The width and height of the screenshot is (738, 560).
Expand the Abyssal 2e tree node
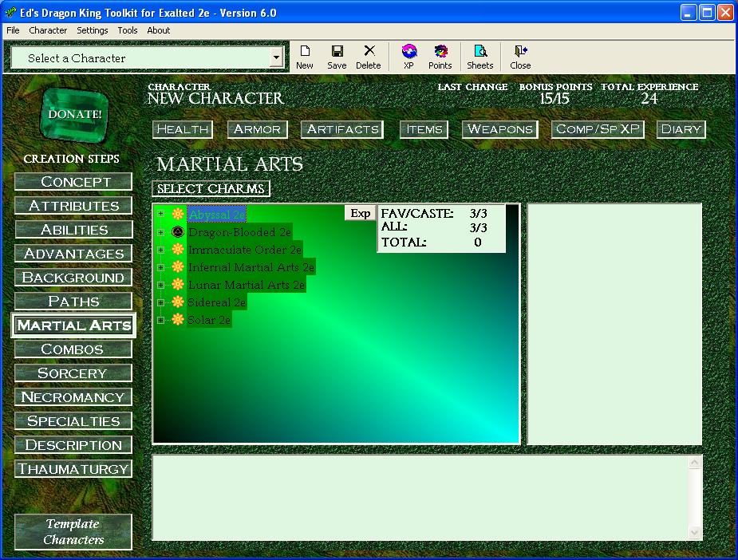161,214
